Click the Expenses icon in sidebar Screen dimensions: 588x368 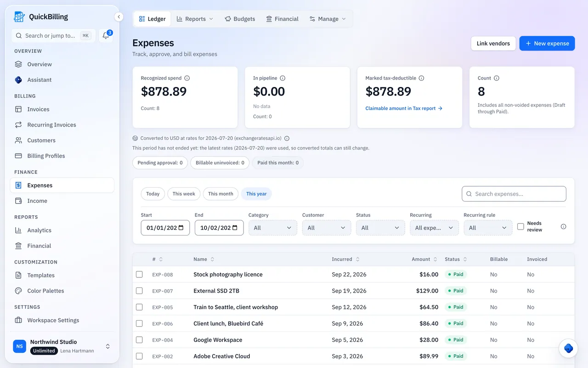[x=18, y=185]
